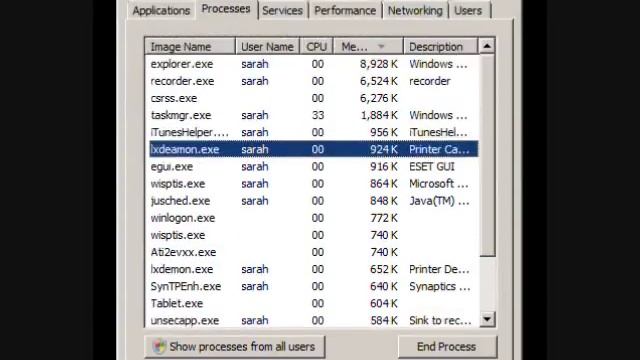
Task: Sort by Memory column header
Action: click(368, 47)
